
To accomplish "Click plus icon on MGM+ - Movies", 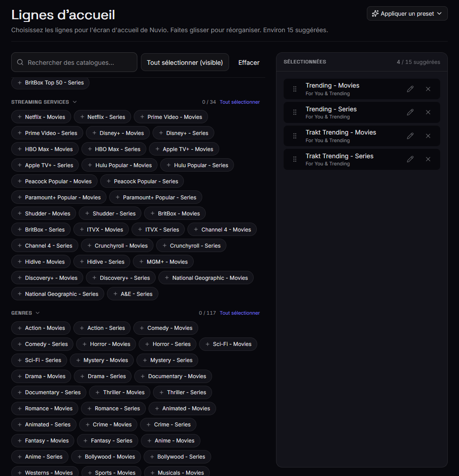I will click(x=141, y=261).
